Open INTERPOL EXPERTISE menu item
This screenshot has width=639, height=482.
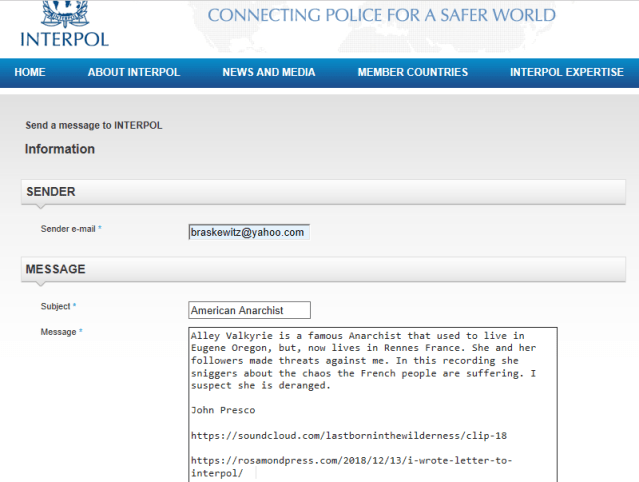pos(566,72)
